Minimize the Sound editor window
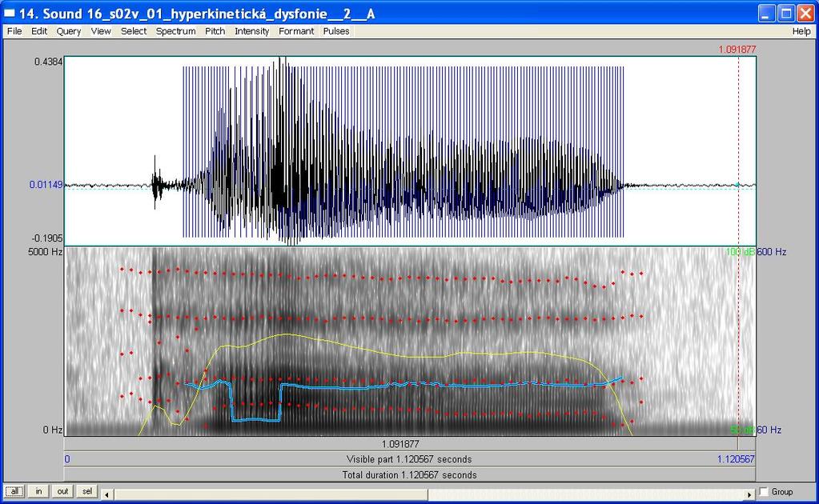 (766, 14)
